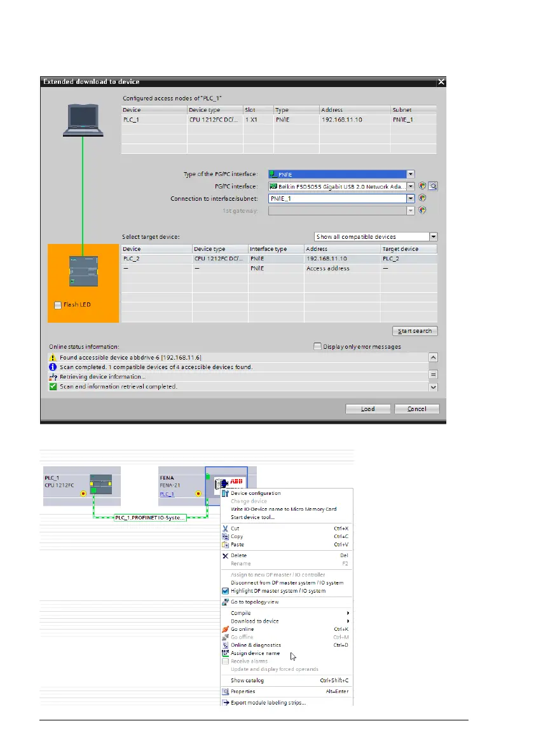Click the Target device column header

[x=409, y=249]
